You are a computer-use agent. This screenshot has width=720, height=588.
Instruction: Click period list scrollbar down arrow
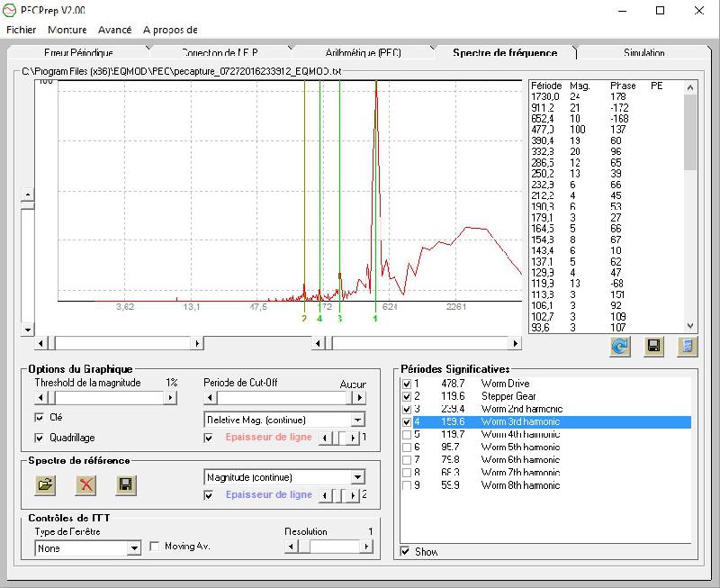690,326
